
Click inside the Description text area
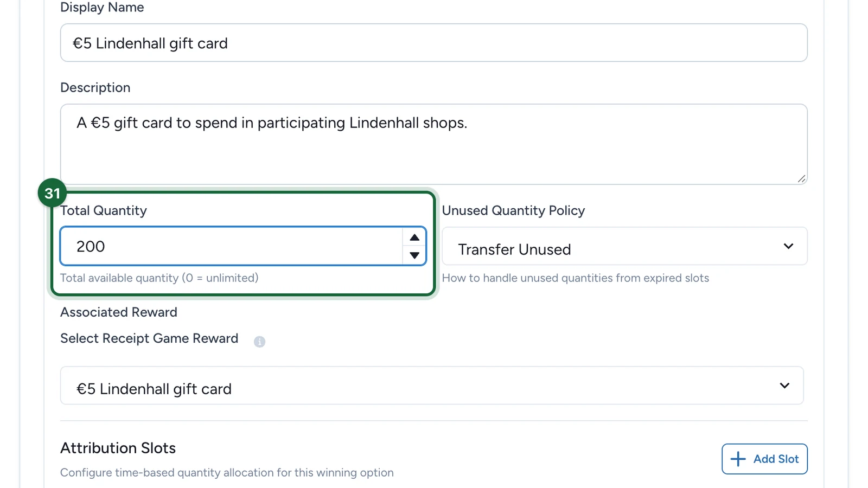[x=433, y=144]
